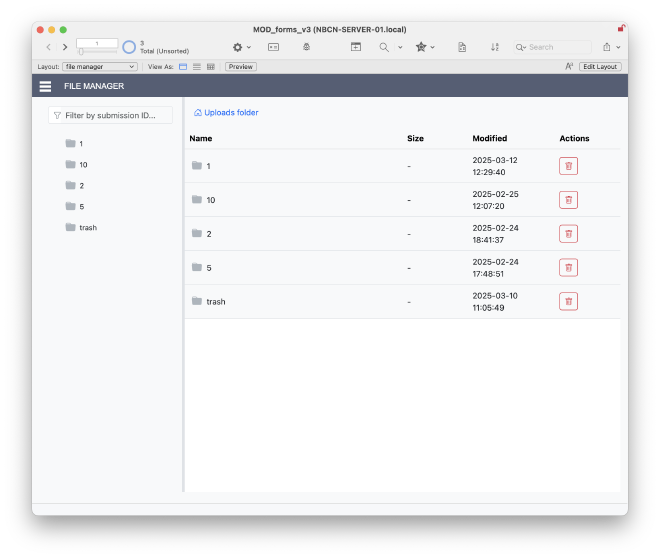Screen dimensions: 660x558
Task: Click the new window layout toolbar icon
Action: (356, 47)
